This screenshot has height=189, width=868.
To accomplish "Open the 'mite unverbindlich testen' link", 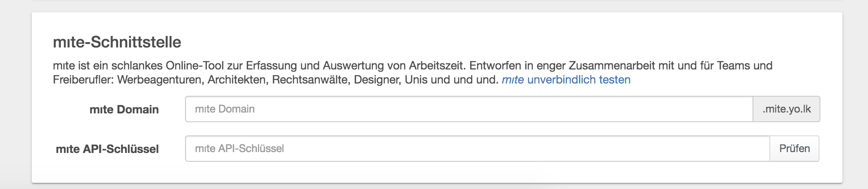I will [566, 80].
